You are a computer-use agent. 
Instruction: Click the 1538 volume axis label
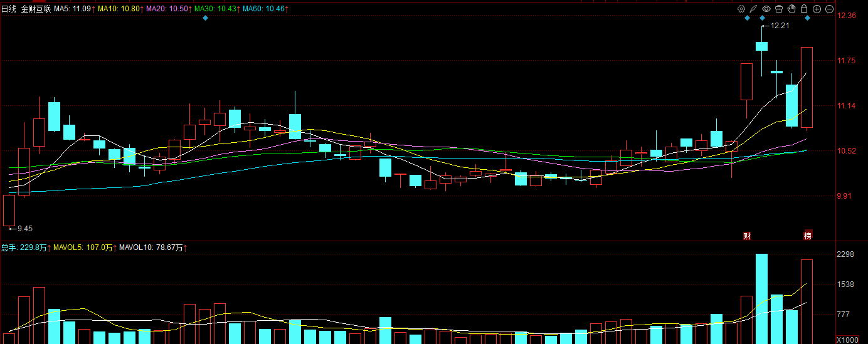click(x=847, y=284)
